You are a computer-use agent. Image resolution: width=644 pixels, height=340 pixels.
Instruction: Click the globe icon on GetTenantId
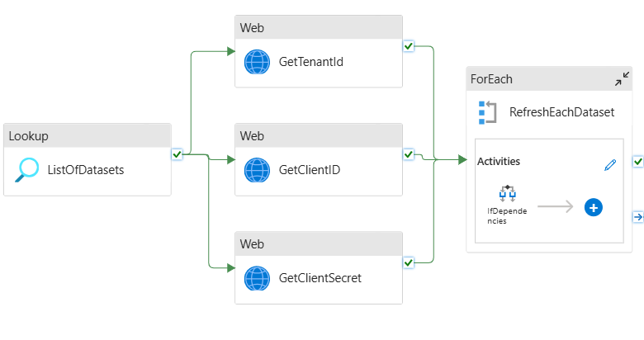258,62
